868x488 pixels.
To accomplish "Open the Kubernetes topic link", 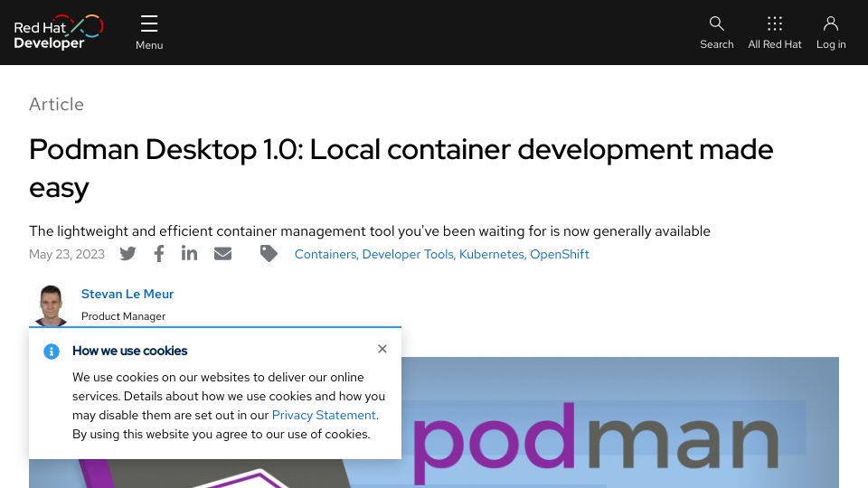I will coord(492,254).
